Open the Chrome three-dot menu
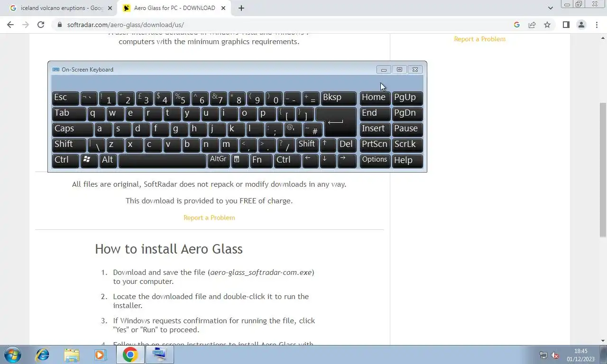This screenshot has height=364, width=607. tap(597, 25)
